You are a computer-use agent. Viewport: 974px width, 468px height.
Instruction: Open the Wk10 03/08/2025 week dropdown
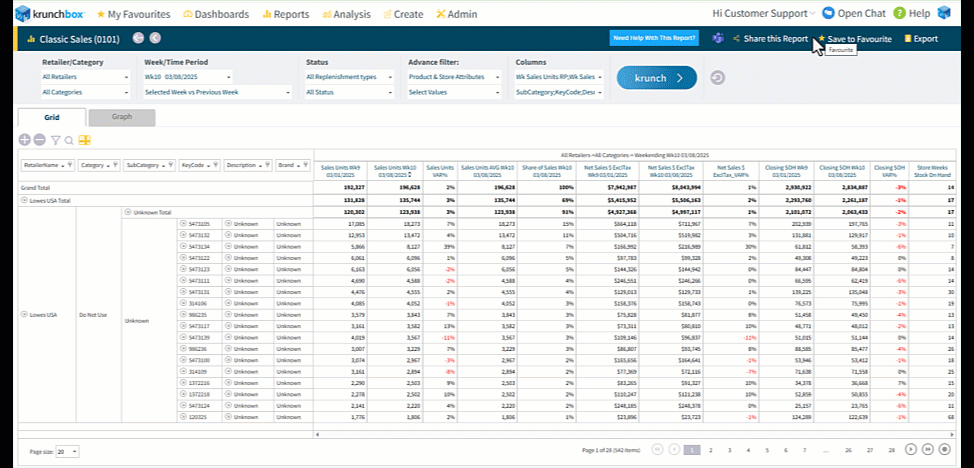point(188,77)
